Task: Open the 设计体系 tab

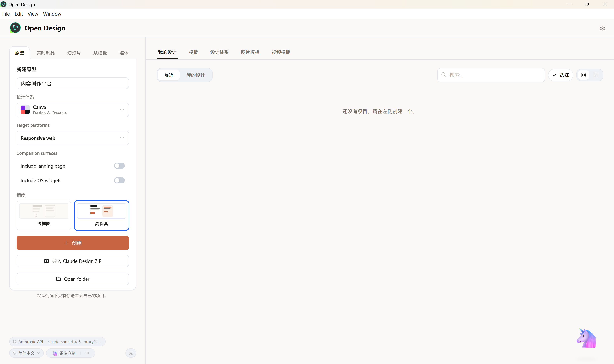Action: [219, 52]
